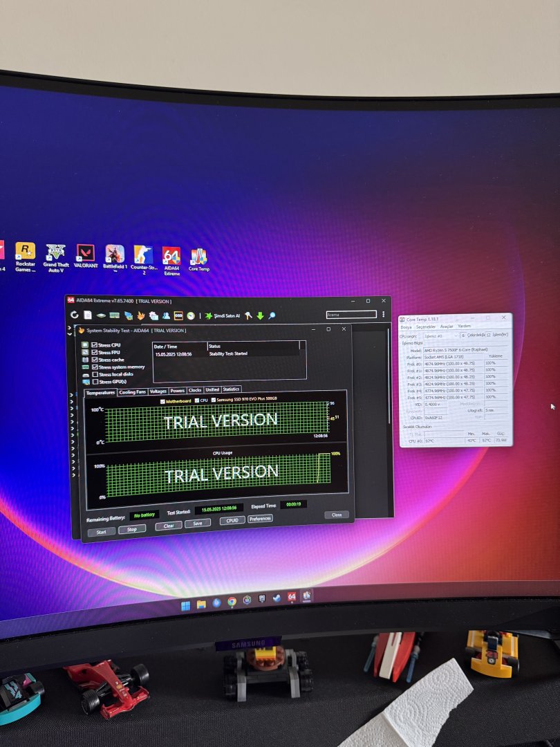Enable the Stress GPU(s) checkbox
This screenshot has height=747, width=560.
pos(95,382)
